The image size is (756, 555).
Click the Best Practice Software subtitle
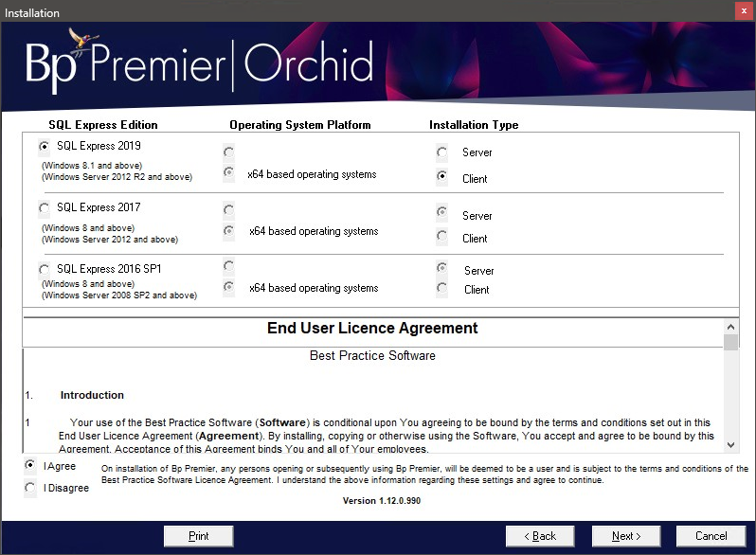pos(372,355)
